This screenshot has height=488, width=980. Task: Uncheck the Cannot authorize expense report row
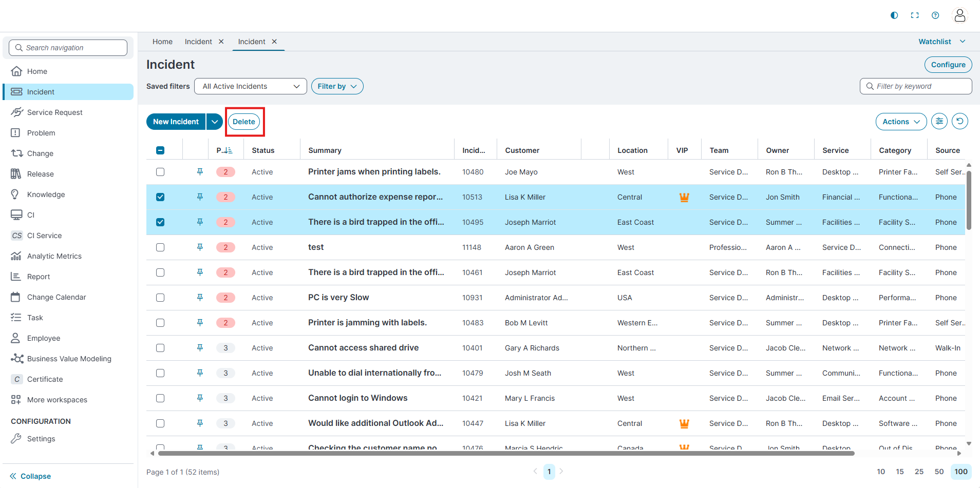click(x=160, y=197)
